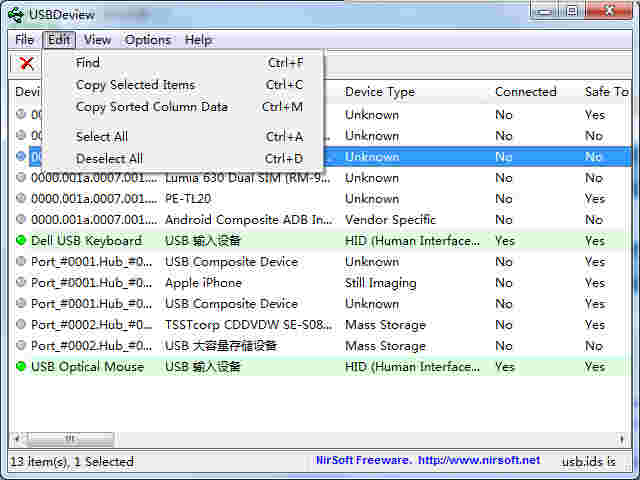Click the red X delete toolbar icon

click(27, 63)
